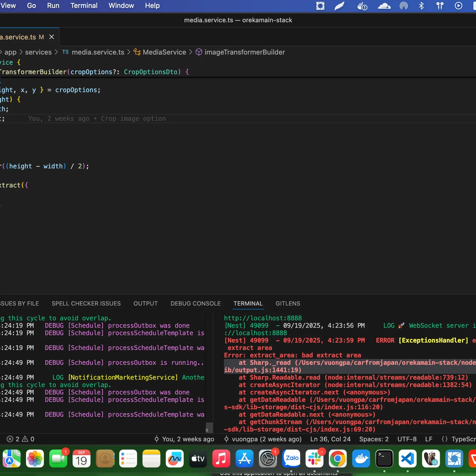Image resolution: width=476 pixels, height=476 pixels.
Task: Open MediaService class breadcrumb dropdown
Action: 164,52
